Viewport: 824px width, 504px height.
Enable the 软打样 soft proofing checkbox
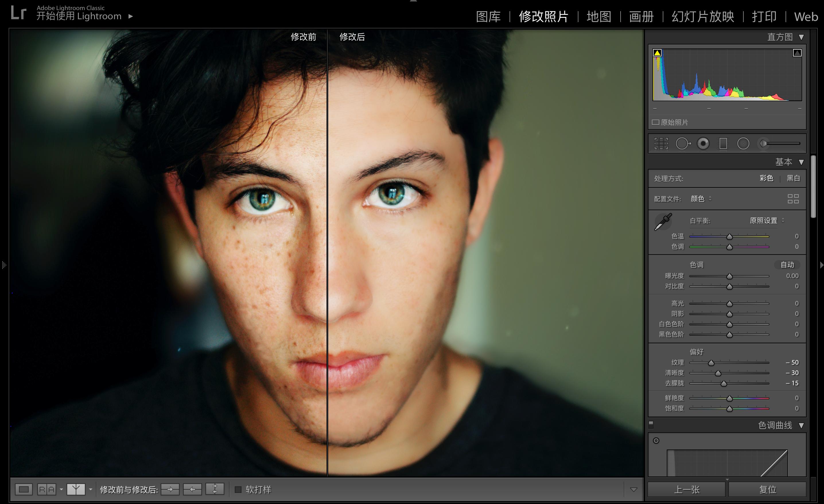pos(238,490)
